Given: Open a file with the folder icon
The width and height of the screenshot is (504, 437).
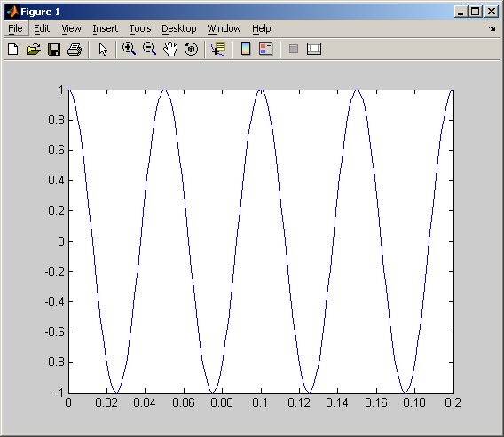Looking at the screenshot, I should tap(34, 49).
